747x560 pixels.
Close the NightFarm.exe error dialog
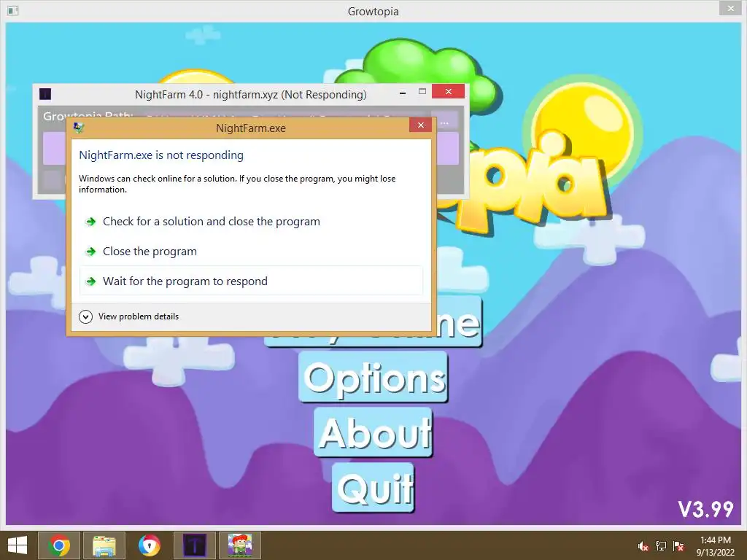[420, 125]
